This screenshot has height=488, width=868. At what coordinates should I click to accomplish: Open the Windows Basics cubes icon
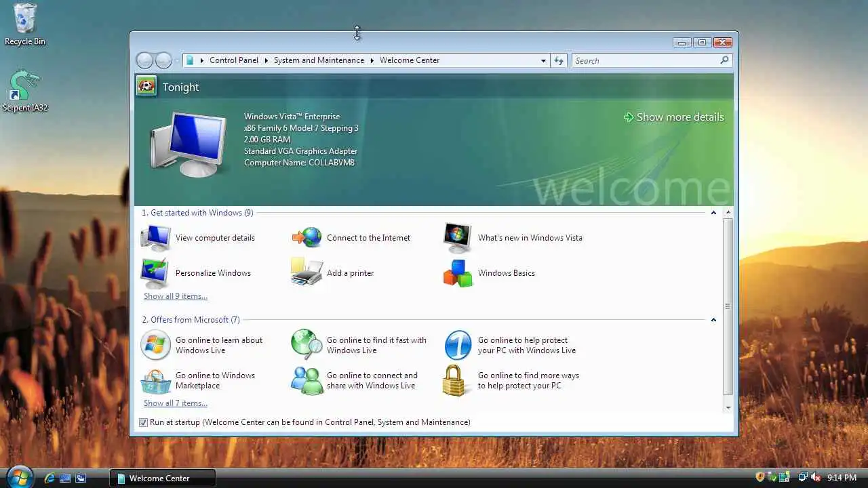click(458, 273)
